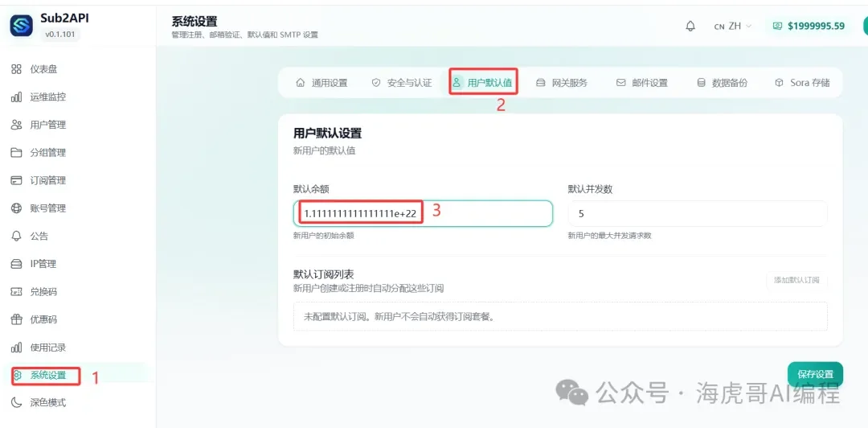Click the 兑换码 ticket icon

(17, 291)
